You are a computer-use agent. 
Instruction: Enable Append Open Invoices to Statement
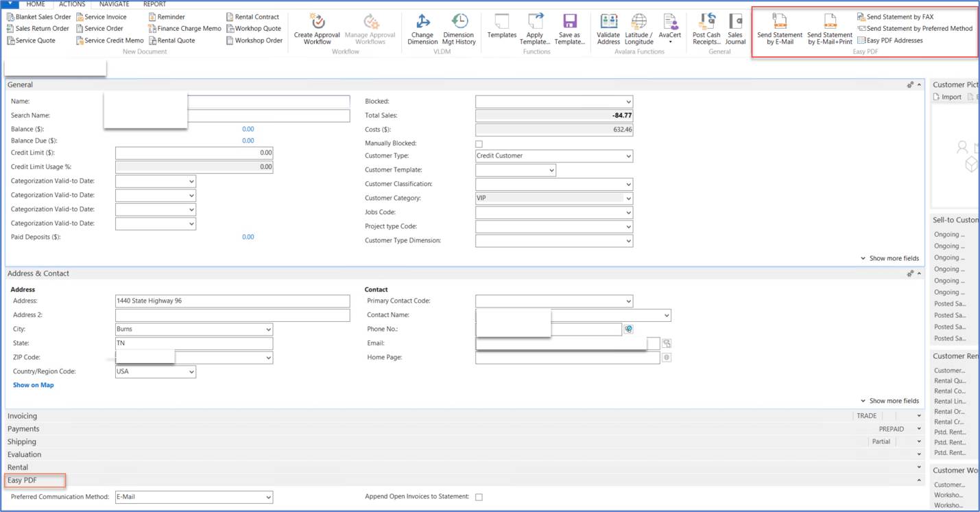[x=479, y=497]
